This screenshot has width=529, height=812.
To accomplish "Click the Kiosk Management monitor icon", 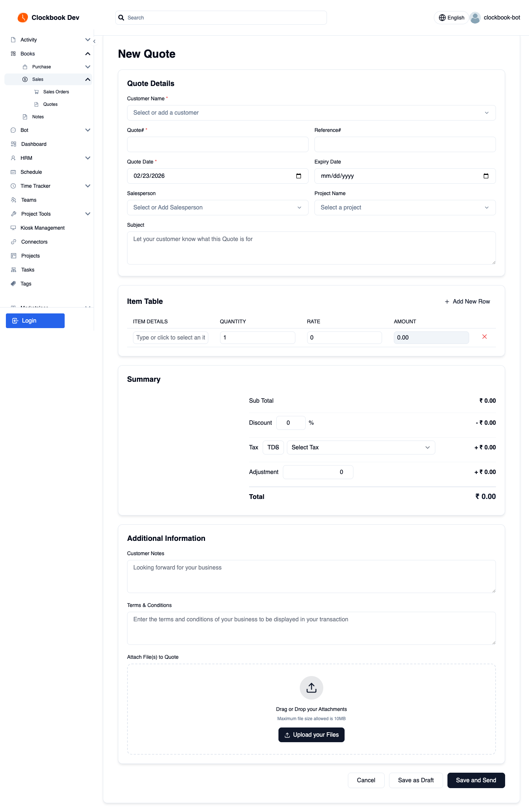I will [13, 228].
